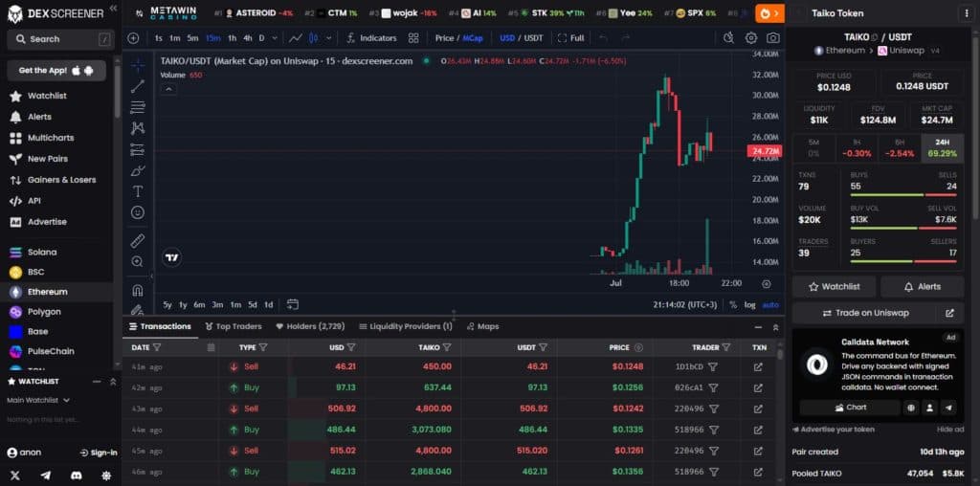980x486 pixels.
Task: Collapse the left sidebar
Action: (113, 8)
